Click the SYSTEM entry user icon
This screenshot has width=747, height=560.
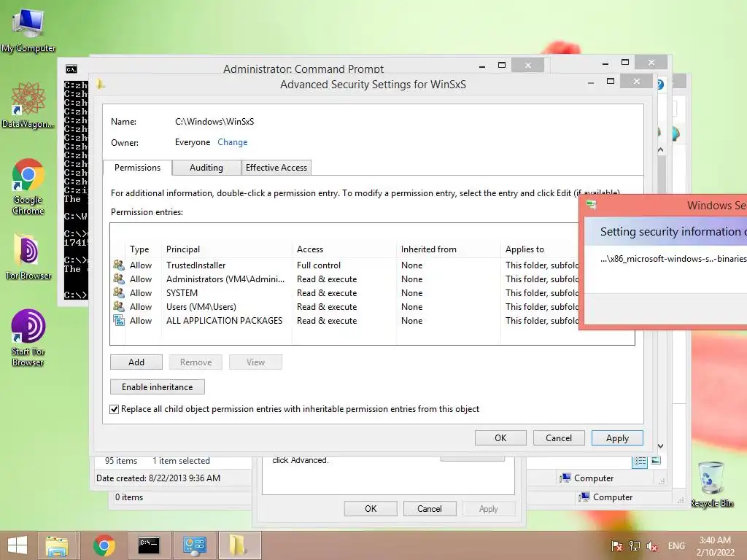click(119, 292)
